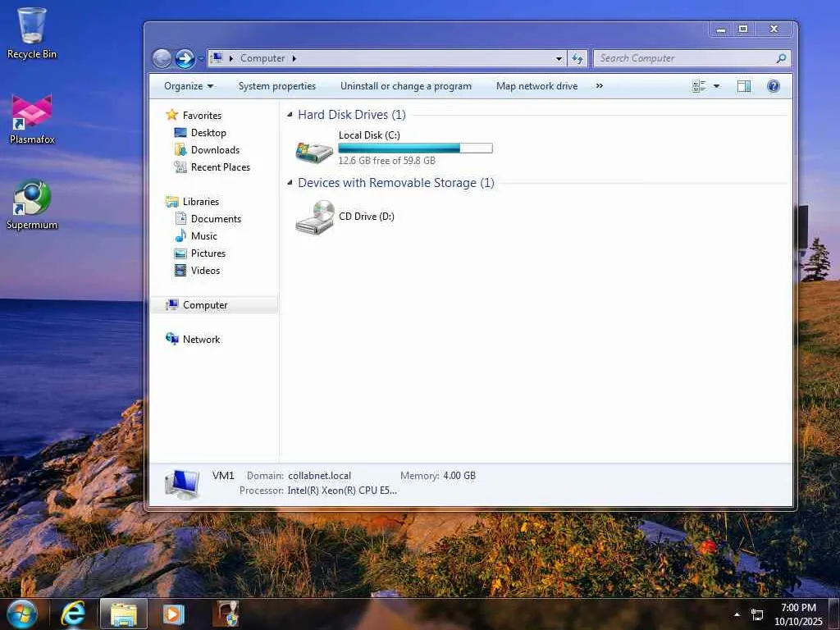
Task: Click the Show desktop strip on the taskbar
Action: click(835, 614)
